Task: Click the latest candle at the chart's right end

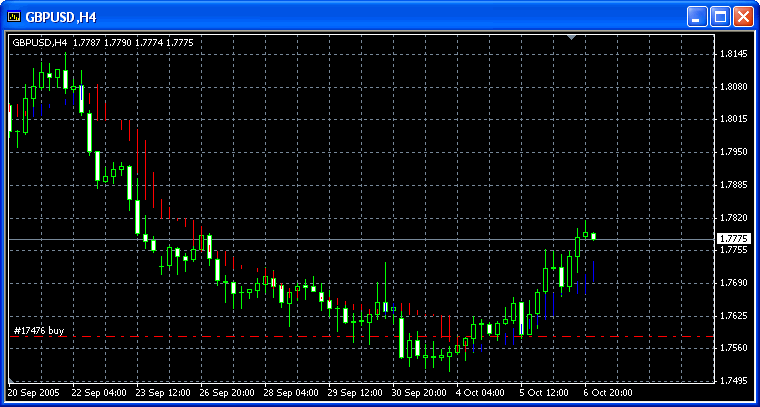Action: 593,236
